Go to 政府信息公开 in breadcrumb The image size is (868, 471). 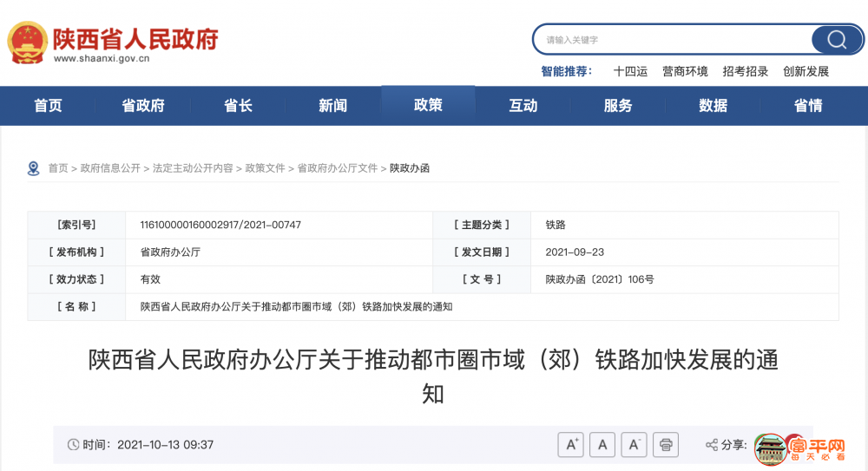111,168
